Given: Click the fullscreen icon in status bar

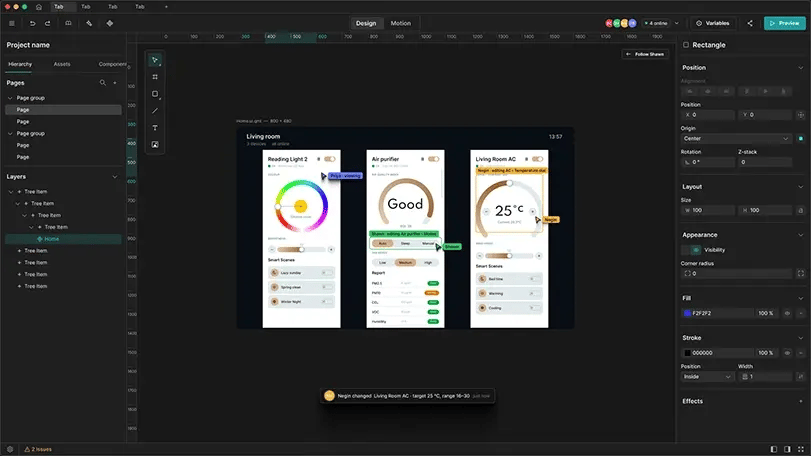Looking at the screenshot, I should tap(801, 449).
